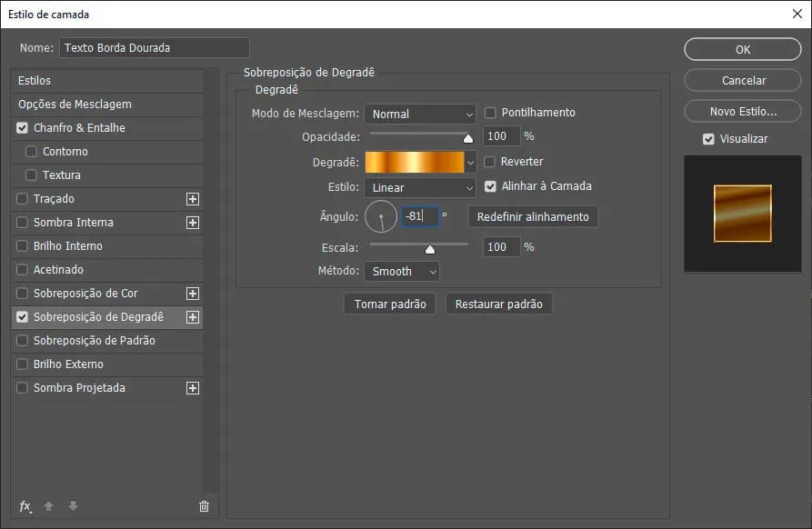Click the Opacidade slider handle
This screenshot has height=529, width=812.
coord(468,138)
